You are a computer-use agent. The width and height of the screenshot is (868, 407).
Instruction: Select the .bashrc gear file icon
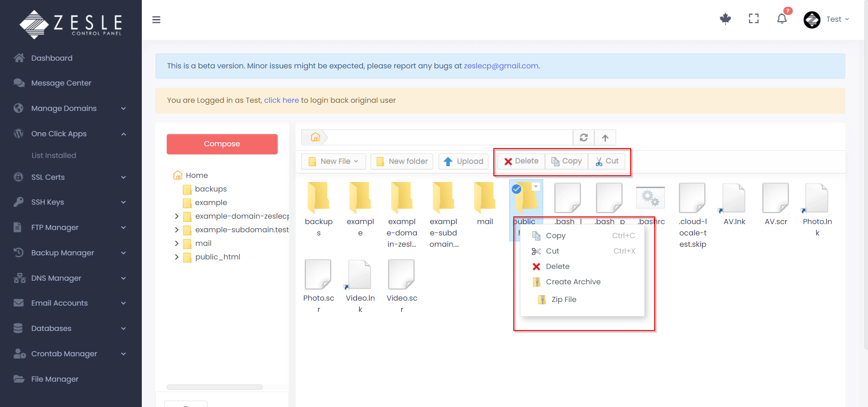(651, 198)
